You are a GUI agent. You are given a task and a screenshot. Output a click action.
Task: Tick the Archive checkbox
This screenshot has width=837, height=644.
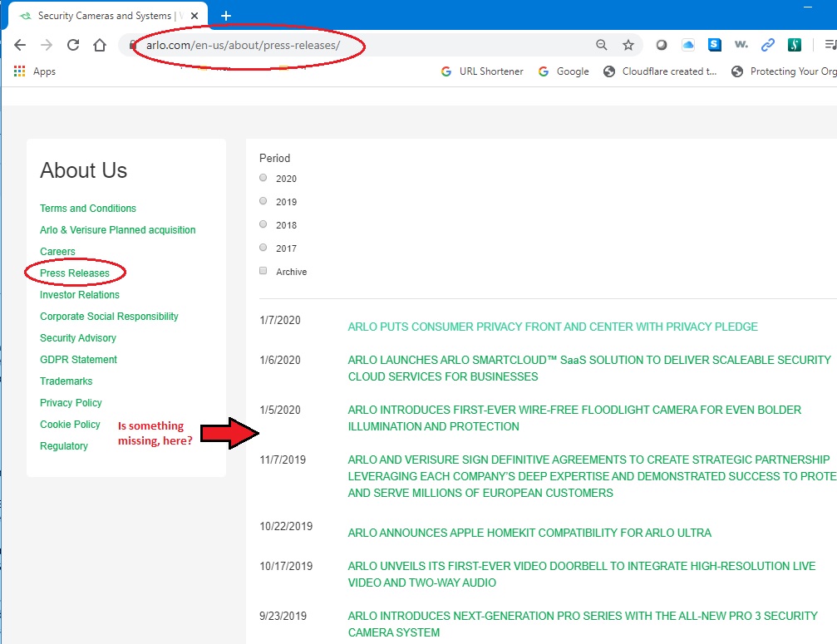click(x=263, y=271)
